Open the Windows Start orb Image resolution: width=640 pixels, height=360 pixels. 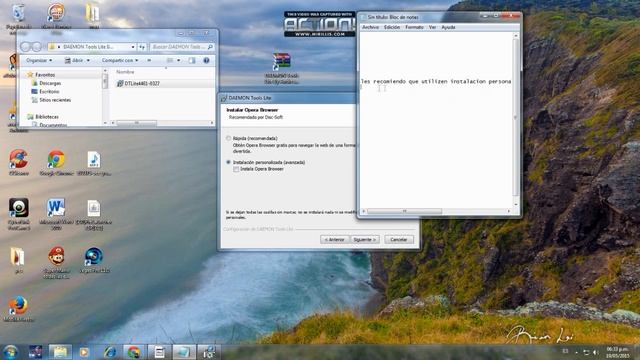coord(11,352)
